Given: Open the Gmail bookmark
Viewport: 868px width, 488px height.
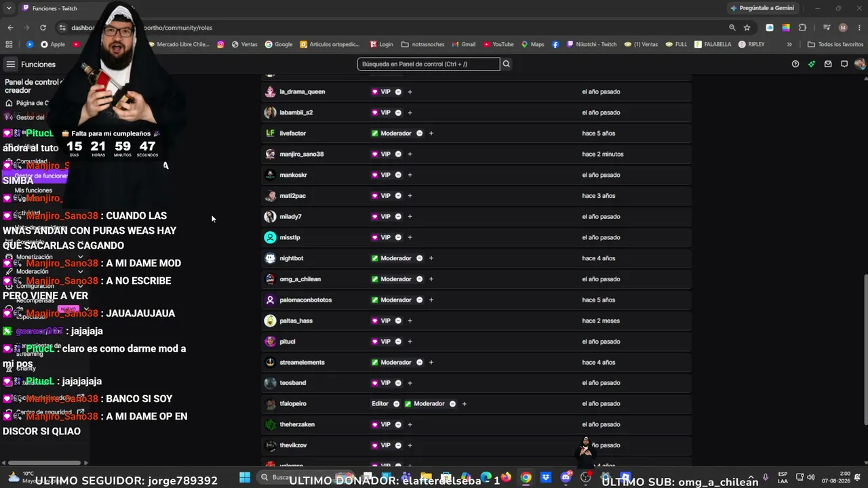Looking at the screenshot, I should point(464,45).
